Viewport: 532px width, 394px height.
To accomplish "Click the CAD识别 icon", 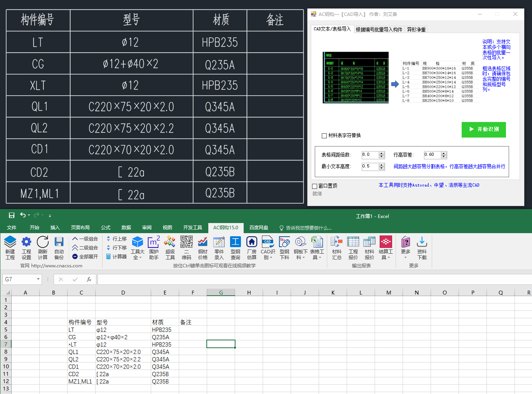I will (268, 242).
